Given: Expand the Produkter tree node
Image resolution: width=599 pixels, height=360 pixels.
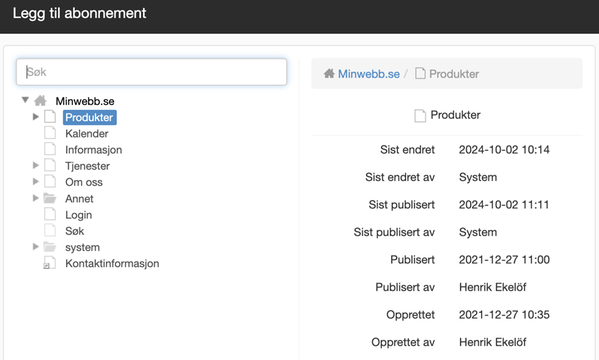Looking at the screenshot, I should [x=36, y=117].
